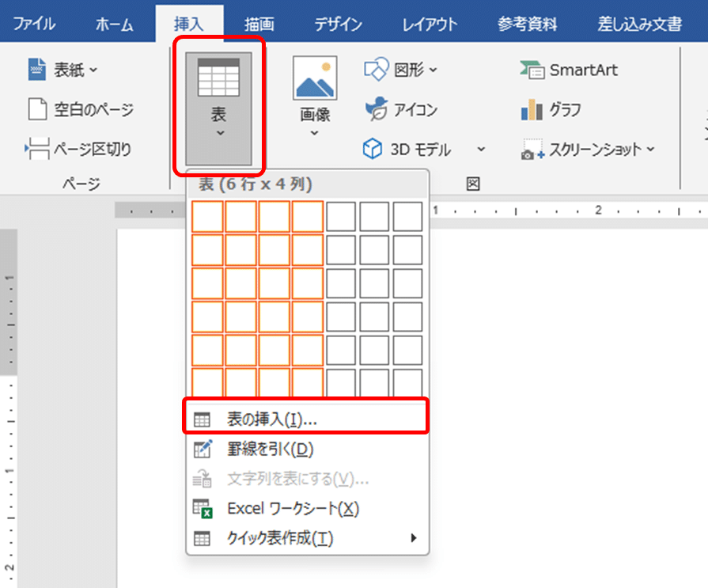
Task: Expand the 表紙 dropdown arrow
Action: point(93,70)
